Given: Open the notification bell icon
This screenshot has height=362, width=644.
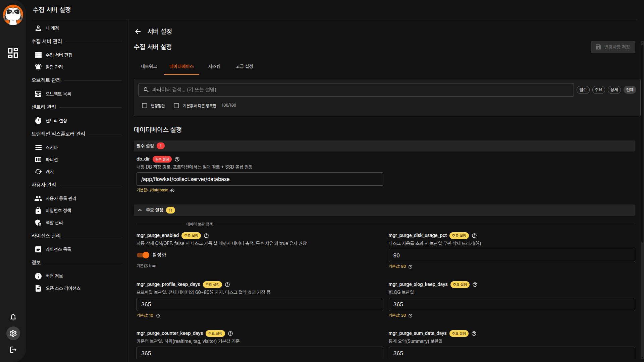Looking at the screenshot, I should (13, 317).
